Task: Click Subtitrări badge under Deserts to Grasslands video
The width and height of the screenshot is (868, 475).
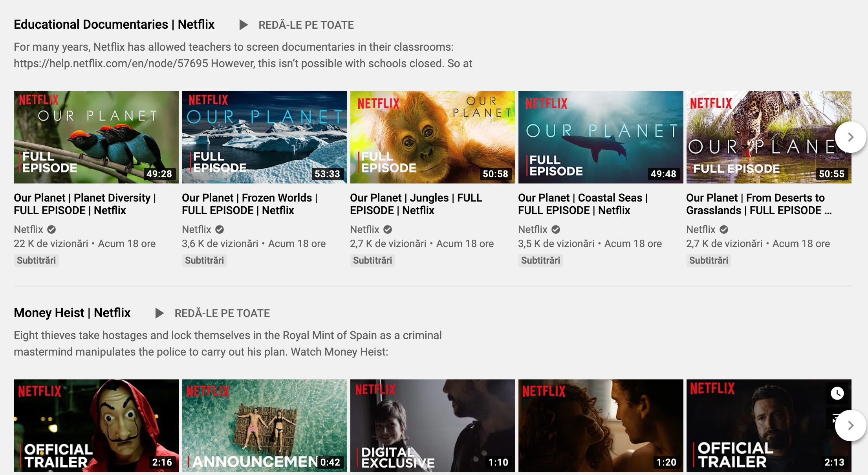Action: tap(709, 260)
